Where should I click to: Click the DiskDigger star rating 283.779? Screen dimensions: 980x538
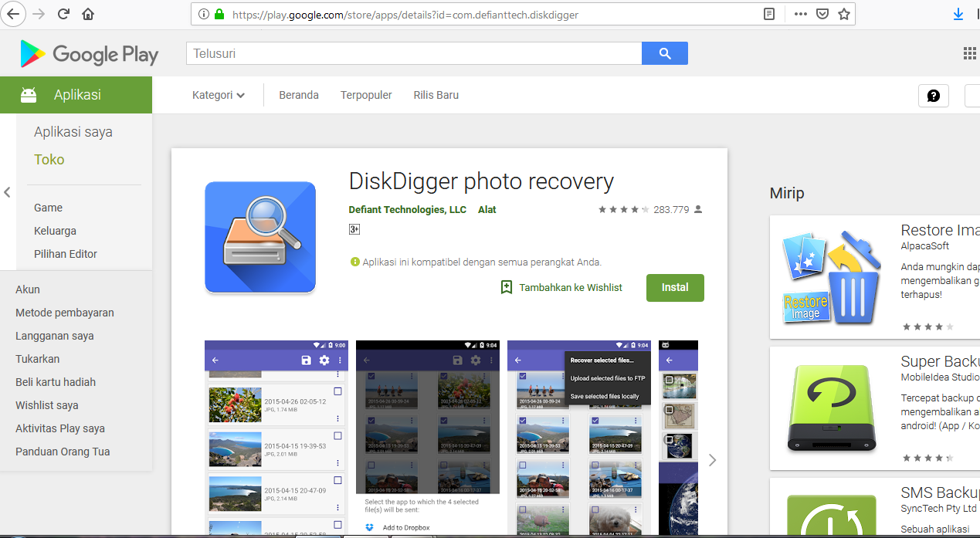click(650, 209)
